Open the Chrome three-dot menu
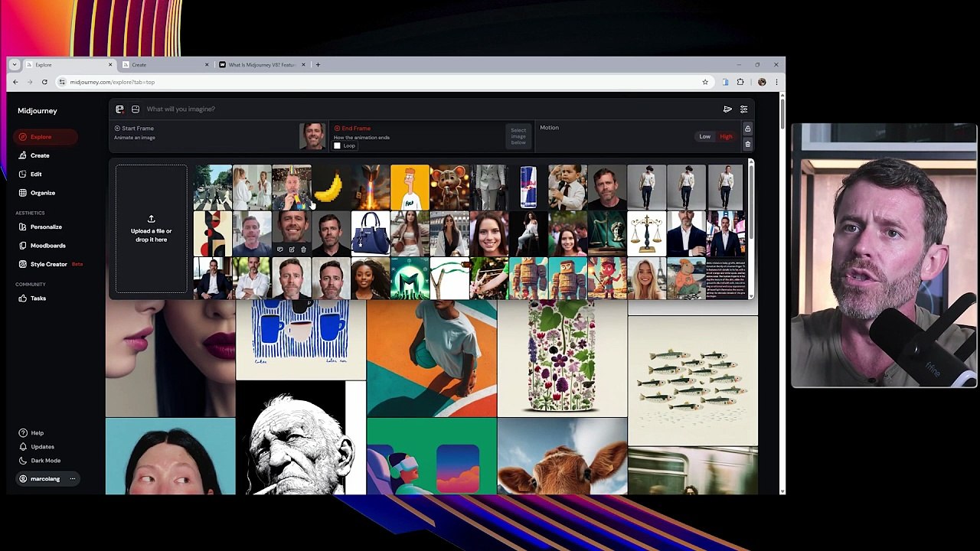This screenshot has width=980, height=551. 776,82
